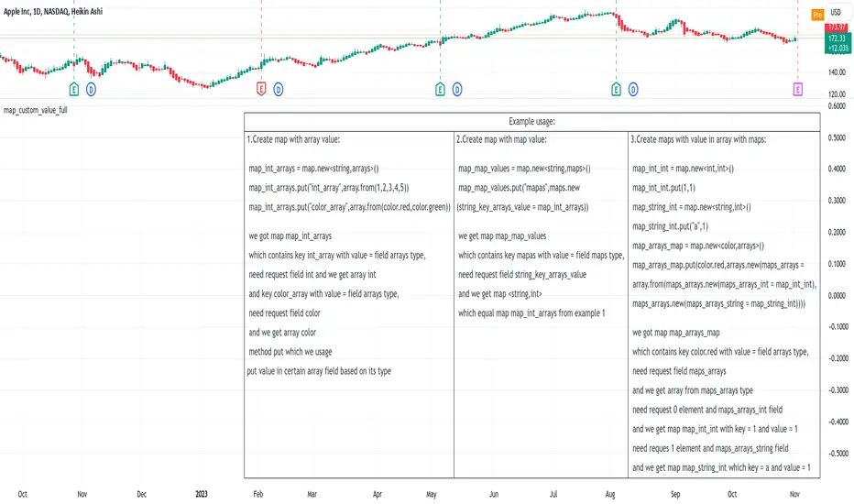Click the leftmost green earnings marker
Screen dimensions: 854x504
tap(74, 89)
